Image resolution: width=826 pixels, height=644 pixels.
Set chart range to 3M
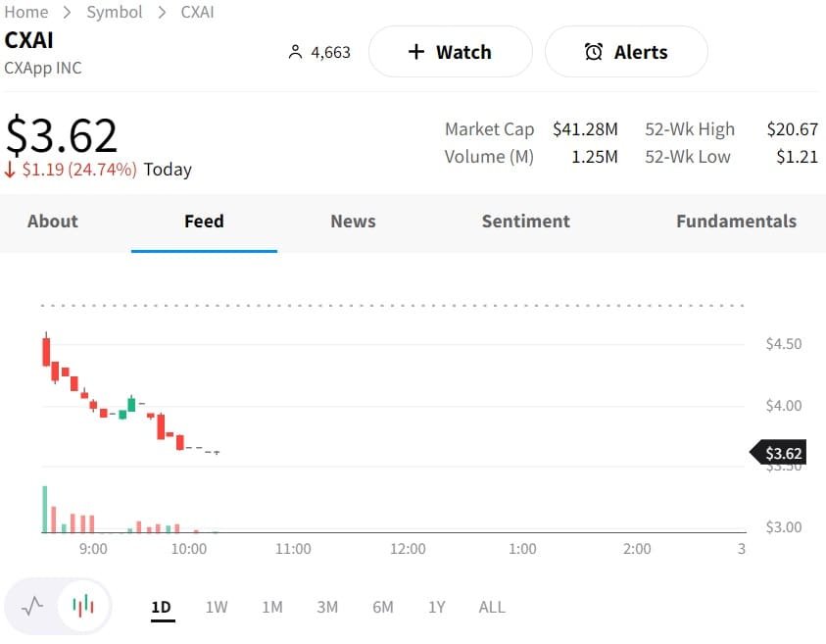pyautogui.click(x=327, y=607)
